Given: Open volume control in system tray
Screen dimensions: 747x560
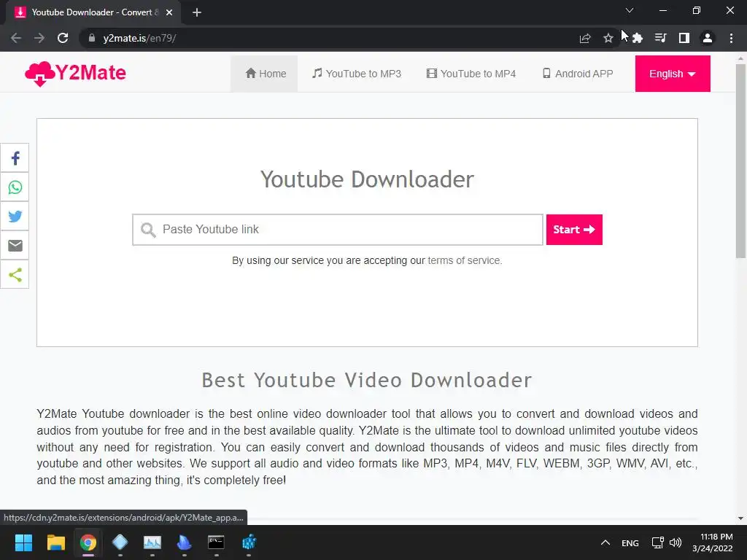Looking at the screenshot, I should [676, 542].
